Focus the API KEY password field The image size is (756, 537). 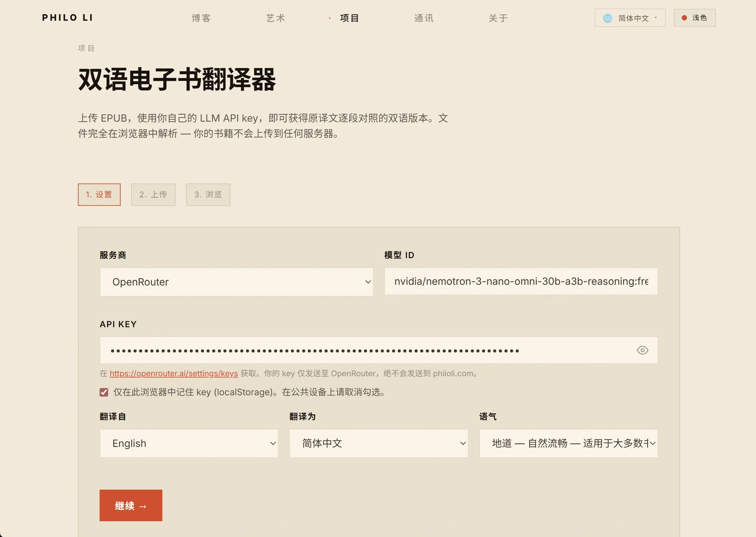[x=379, y=350]
